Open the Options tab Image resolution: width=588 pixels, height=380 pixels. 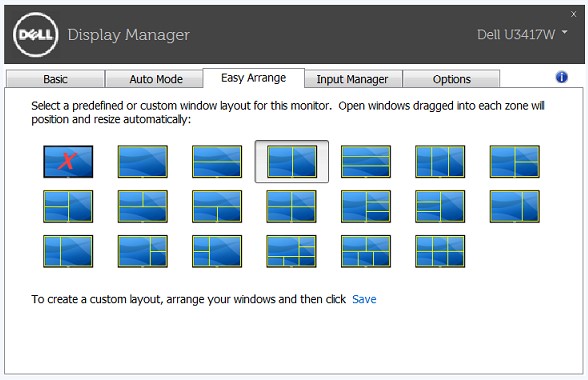(452, 79)
